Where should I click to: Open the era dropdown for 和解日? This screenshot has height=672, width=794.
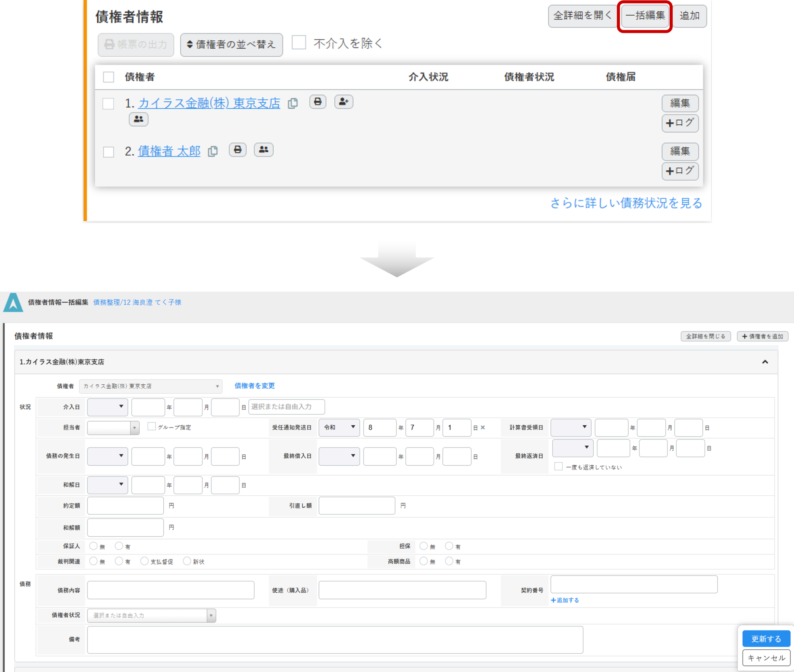108,485
